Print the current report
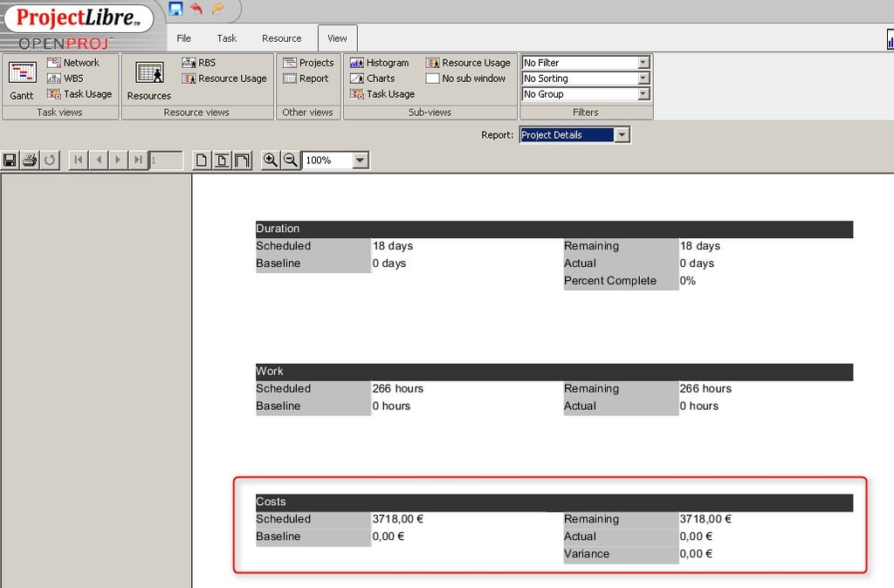 31,160
